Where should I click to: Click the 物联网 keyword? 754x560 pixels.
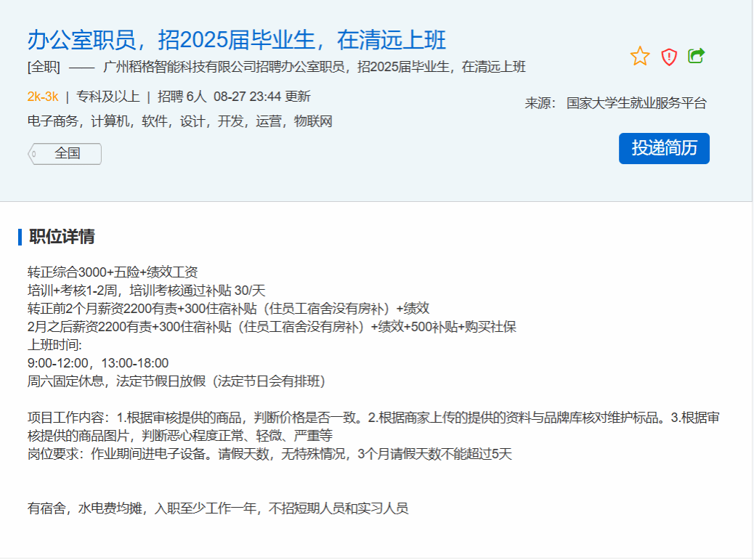(313, 121)
